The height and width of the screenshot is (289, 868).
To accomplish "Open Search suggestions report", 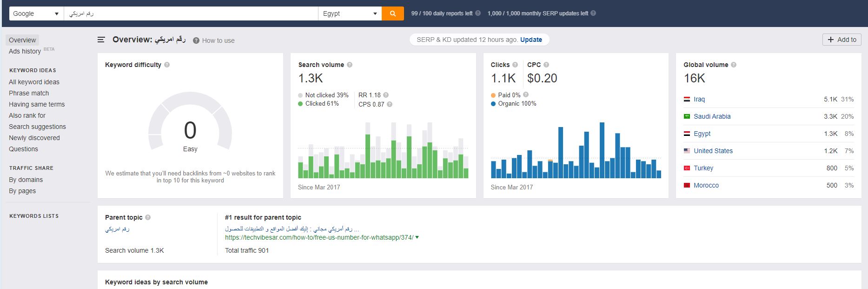I will tap(37, 127).
